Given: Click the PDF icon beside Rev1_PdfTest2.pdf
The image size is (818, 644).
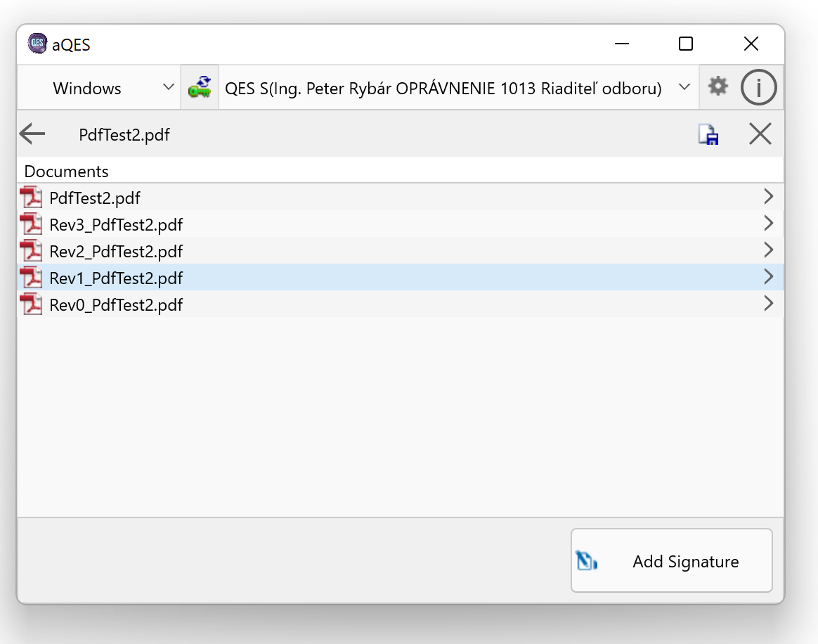Looking at the screenshot, I should point(32,277).
